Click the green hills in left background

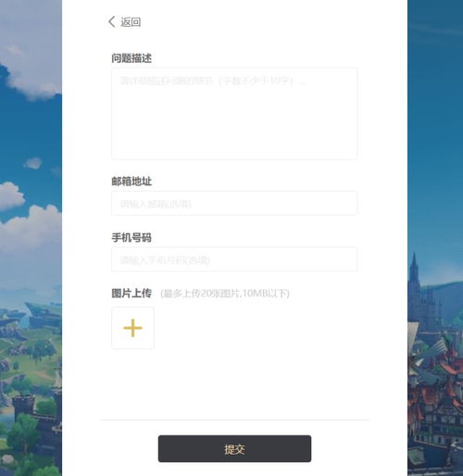point(31,355)
